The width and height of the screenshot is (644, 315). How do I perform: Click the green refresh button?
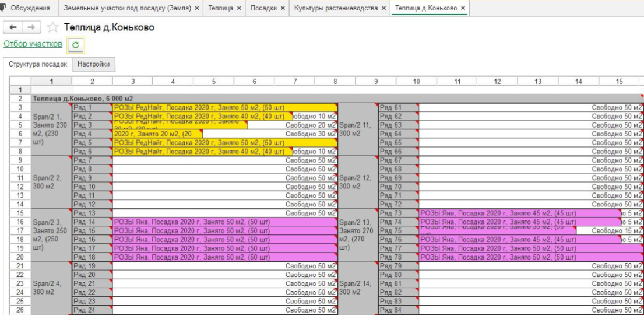(76, 45)
